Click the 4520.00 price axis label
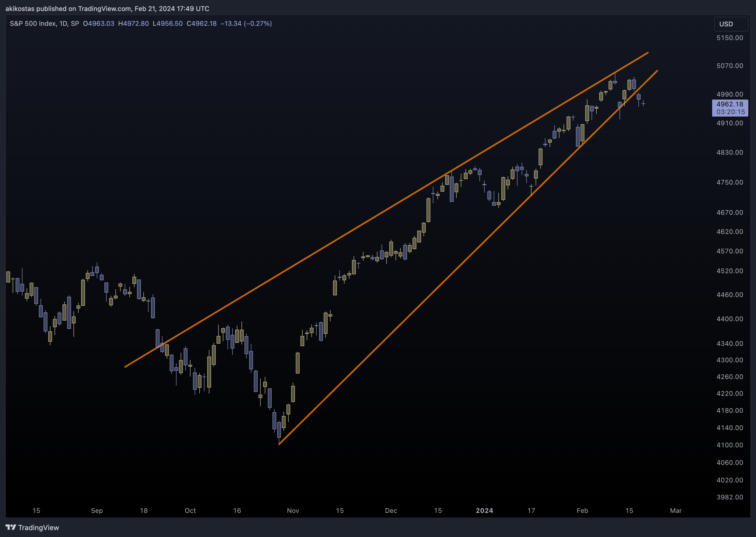 click(x=730, y=271)
